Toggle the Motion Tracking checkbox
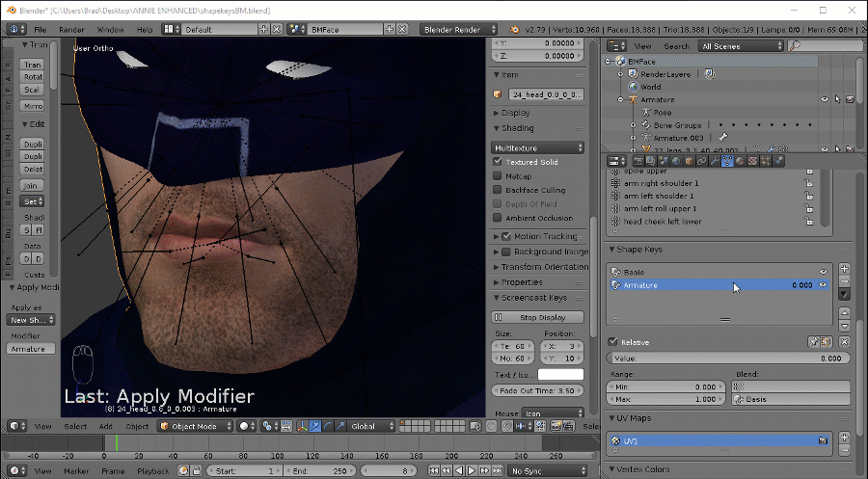Viewport: 868px width, 479px height. click(506, 236)
